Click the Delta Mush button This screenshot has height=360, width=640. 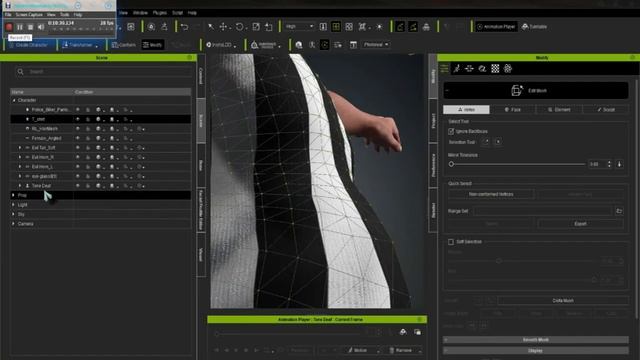tap(563, 300)
